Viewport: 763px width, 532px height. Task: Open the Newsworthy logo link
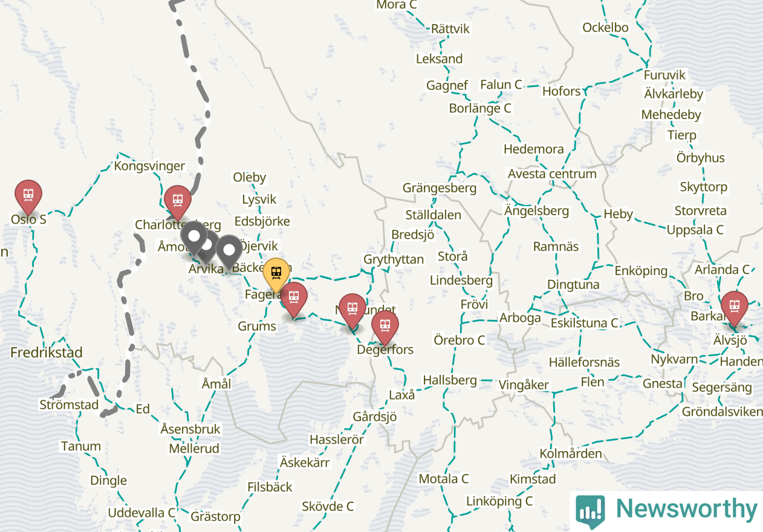click(x=666, y=509)
